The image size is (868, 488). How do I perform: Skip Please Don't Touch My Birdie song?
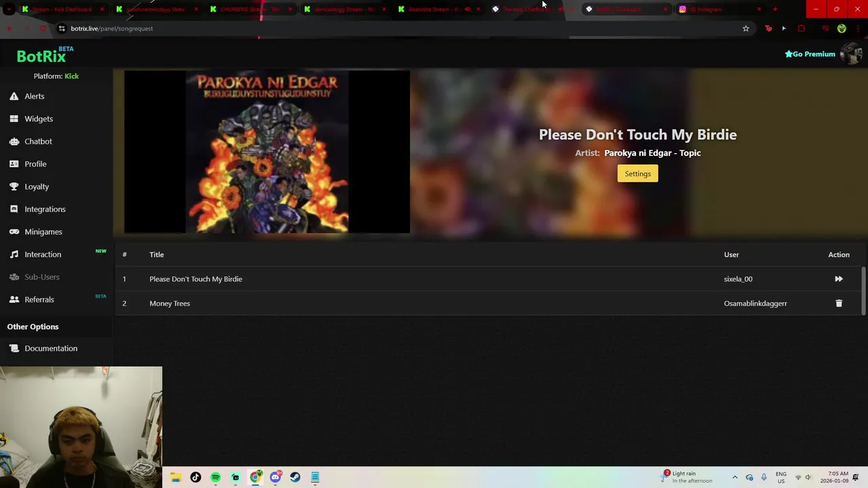[x=839, y=279]
